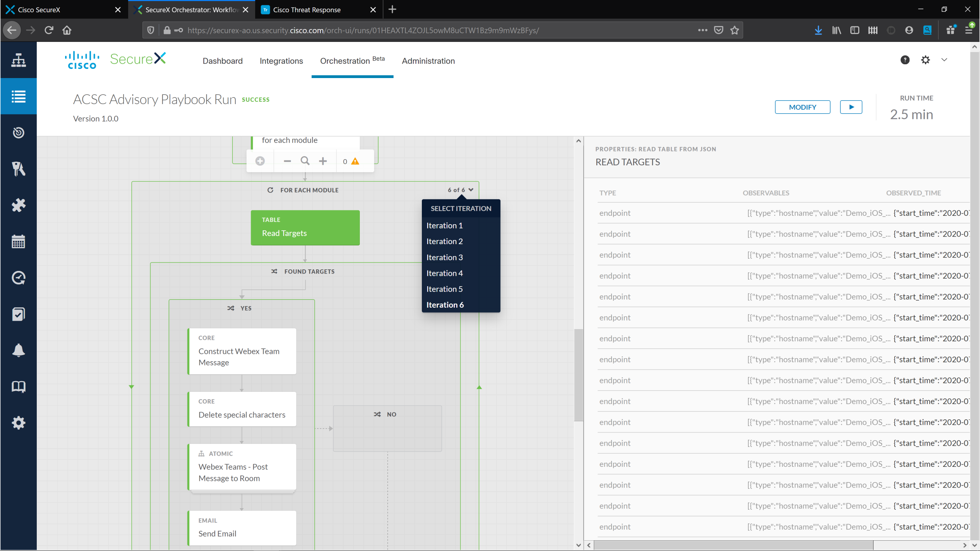Open the calendar sidebar icon
980x551 pixels.
(18, 241)
